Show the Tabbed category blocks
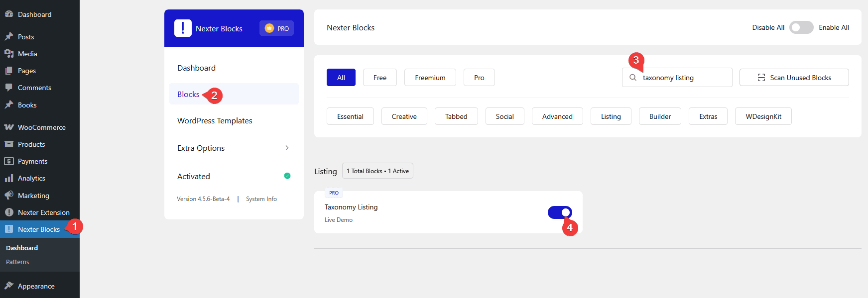The width and height of the screenshot is (868, 298). click(456, 116)
